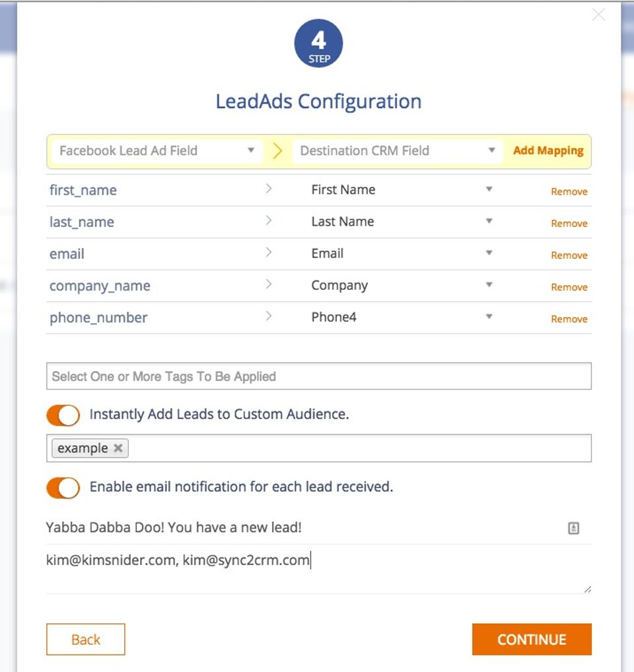Toggle Instantly Add Leads to Custom Audience
This screenshot has width=634, height=672.
coord(63,415)
